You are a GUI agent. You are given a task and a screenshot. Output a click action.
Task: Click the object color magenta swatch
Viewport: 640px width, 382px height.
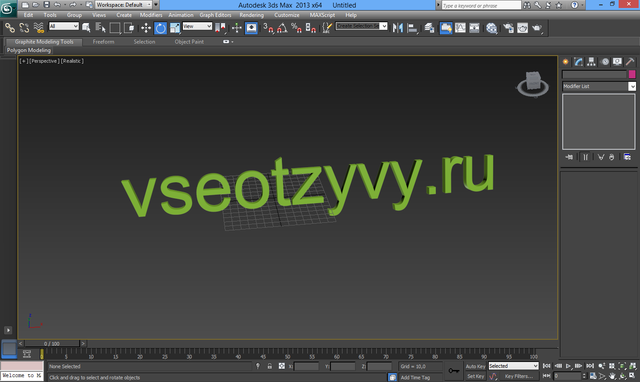pos(632,74)
